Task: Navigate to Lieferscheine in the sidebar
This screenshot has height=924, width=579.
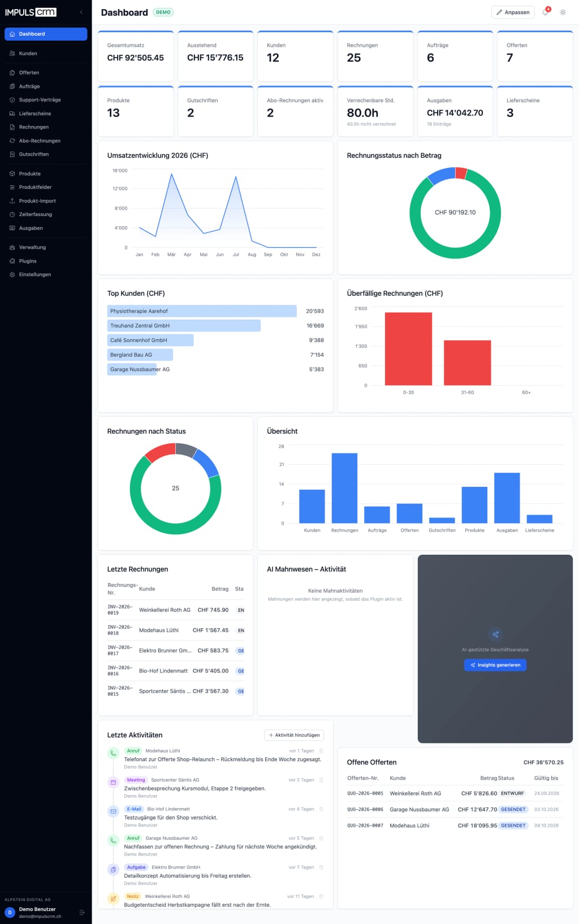Action: [x=46, y=114]
